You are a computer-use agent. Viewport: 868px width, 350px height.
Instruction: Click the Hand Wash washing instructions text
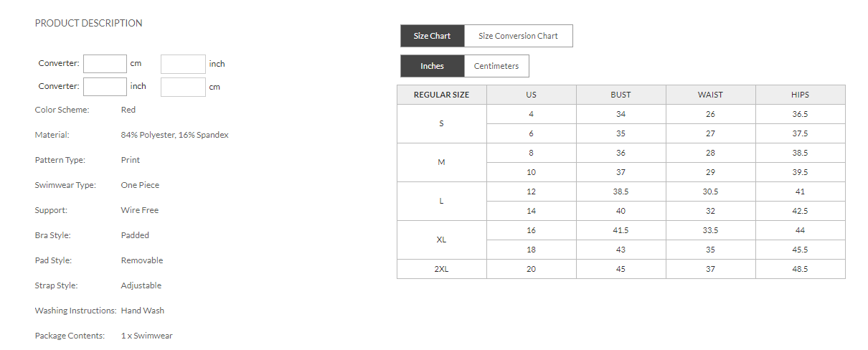pos(143,311)
